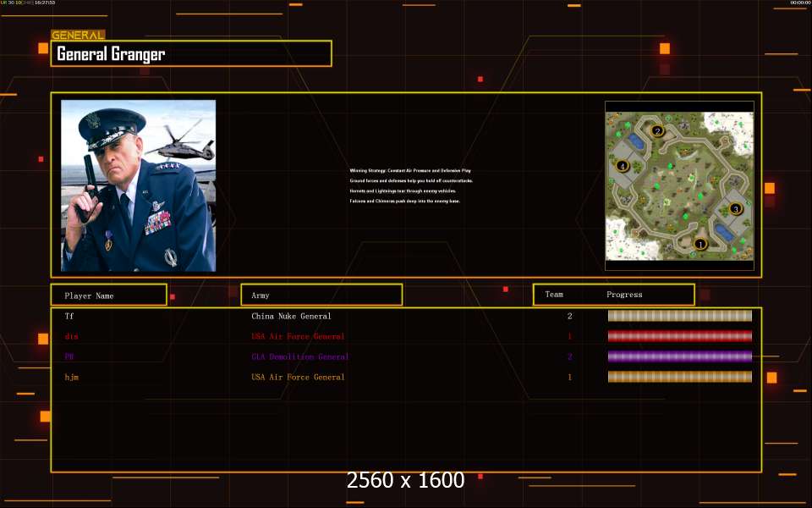Click the Team column label
This screenshot has height=508, width=812.
click(x=554, y=295)
